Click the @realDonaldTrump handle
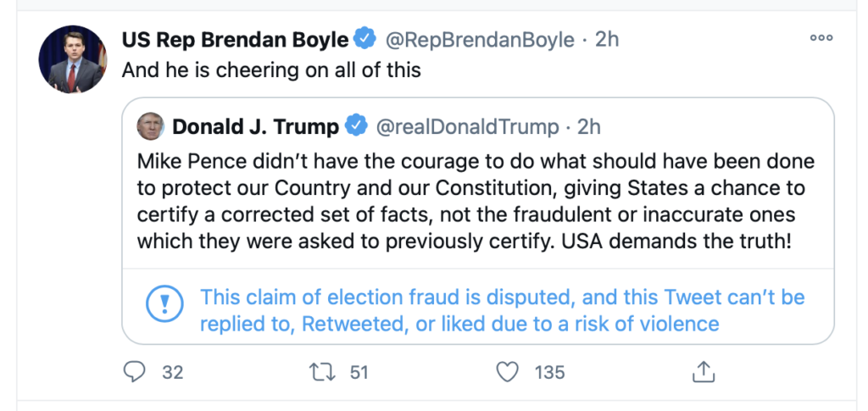The height and width of the screenshot is (411, 868). pos(467,127)
